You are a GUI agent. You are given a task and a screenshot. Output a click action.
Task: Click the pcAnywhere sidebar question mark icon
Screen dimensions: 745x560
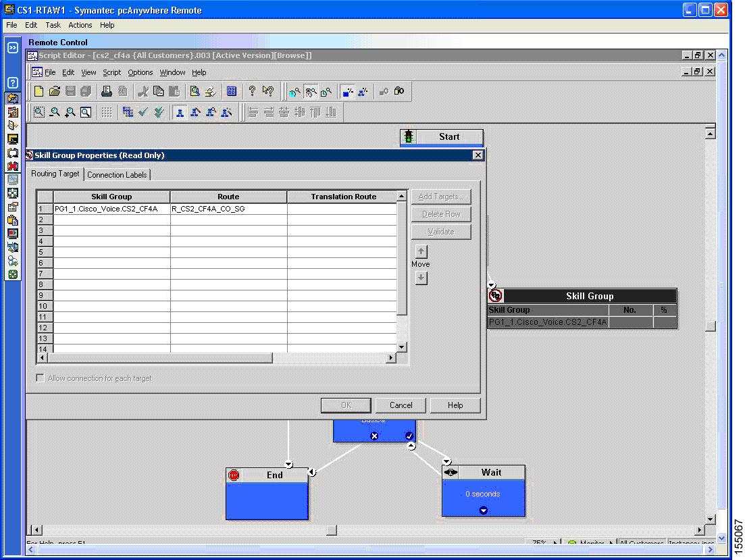(13, 82)
